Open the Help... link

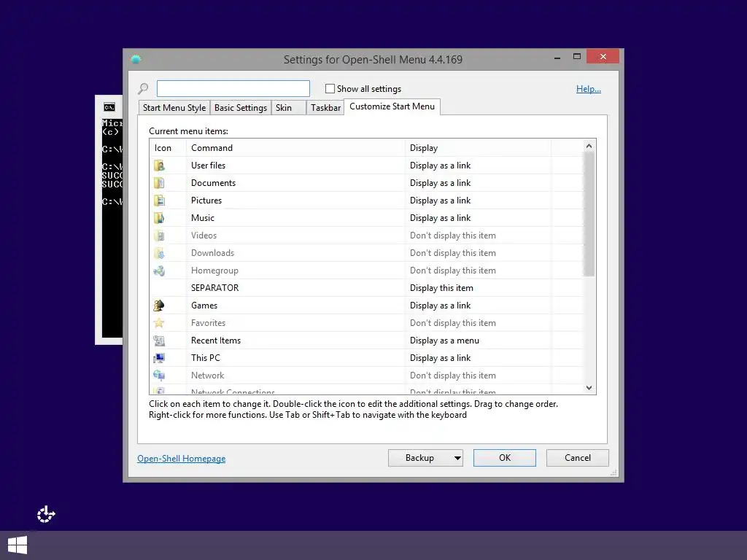589,88
